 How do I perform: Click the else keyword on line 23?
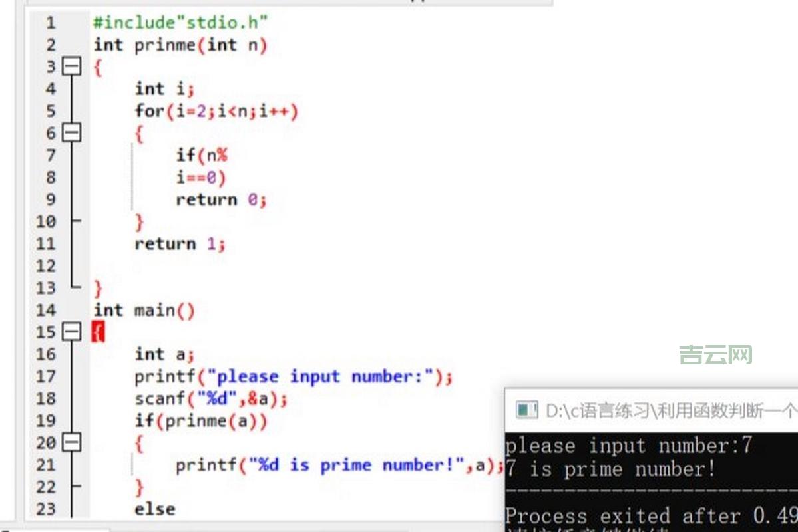pos(155,509)
